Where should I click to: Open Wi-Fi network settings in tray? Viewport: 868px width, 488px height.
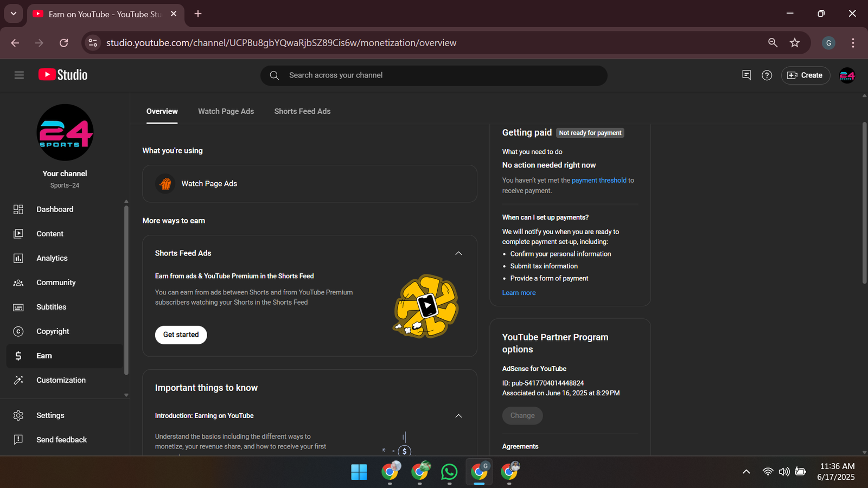[x=768, y=472]
